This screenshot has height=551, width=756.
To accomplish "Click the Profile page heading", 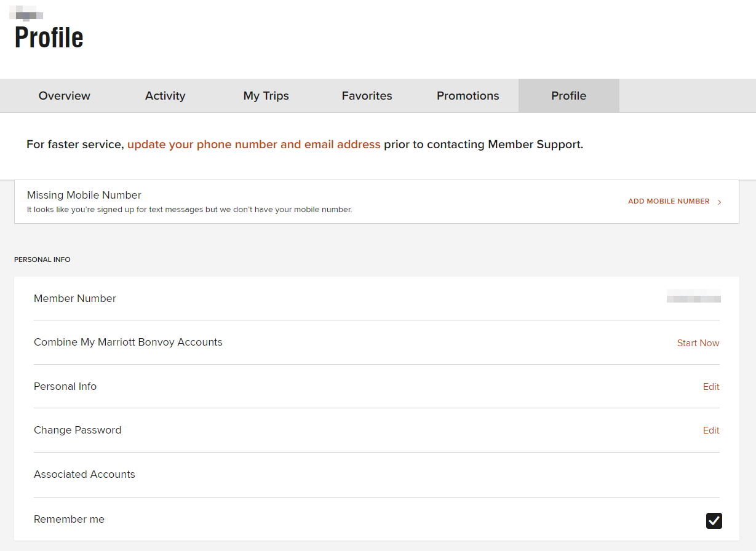I will pos(49,38).
